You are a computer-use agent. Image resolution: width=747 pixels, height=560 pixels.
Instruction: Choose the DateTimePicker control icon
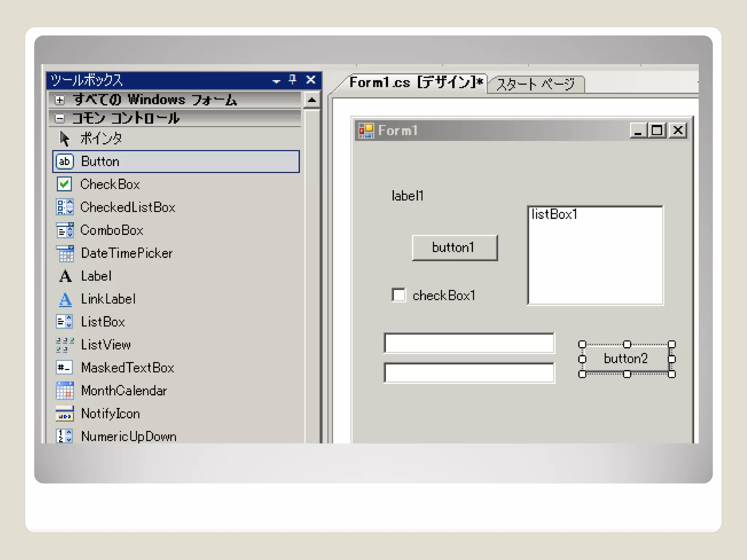(65, 253)
